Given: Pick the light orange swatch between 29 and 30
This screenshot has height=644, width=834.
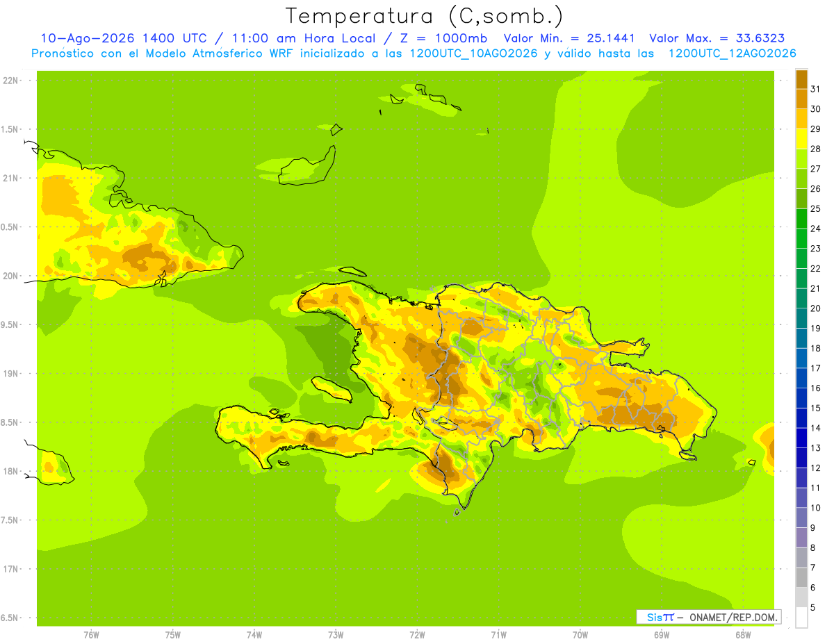Looking at the screenshot, I should pyautogui.click(x=801, y=118).
